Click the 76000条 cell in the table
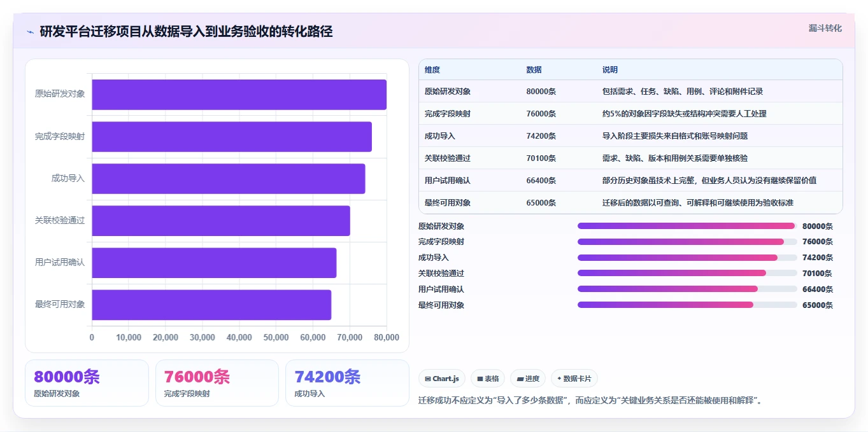Screen dimensions: 868x432 click(x=541, y=113)
